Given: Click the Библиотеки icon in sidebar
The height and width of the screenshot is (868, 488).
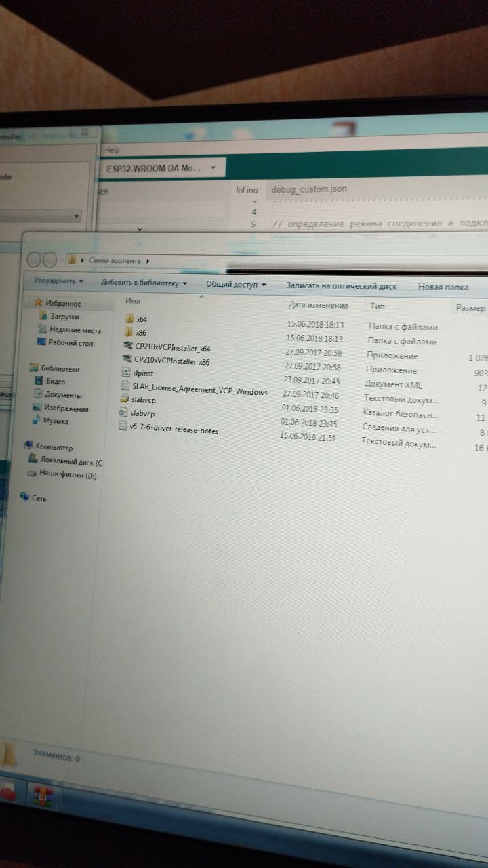Looking at the screenshot, I should tap(35, 368).
